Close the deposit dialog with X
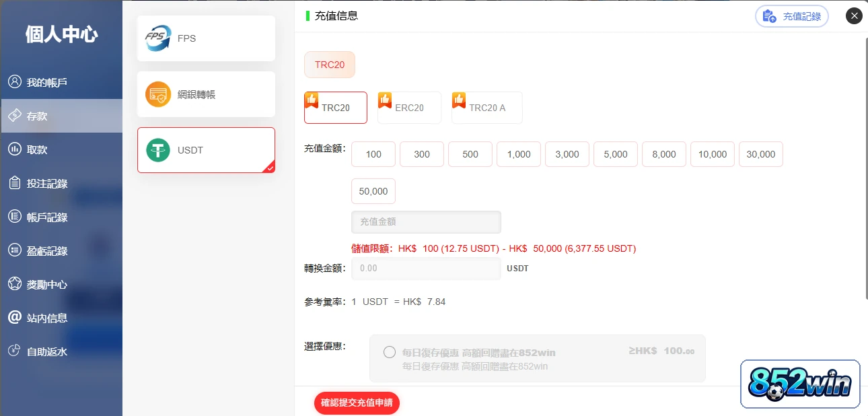The width and height of the screenshot is (868, 416). click(x=854, y=15)
